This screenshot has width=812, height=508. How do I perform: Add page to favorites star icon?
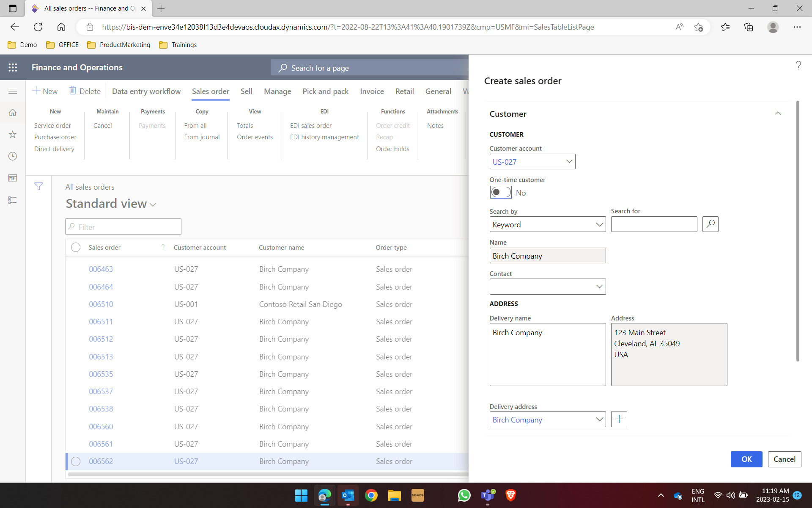point(698,27)
